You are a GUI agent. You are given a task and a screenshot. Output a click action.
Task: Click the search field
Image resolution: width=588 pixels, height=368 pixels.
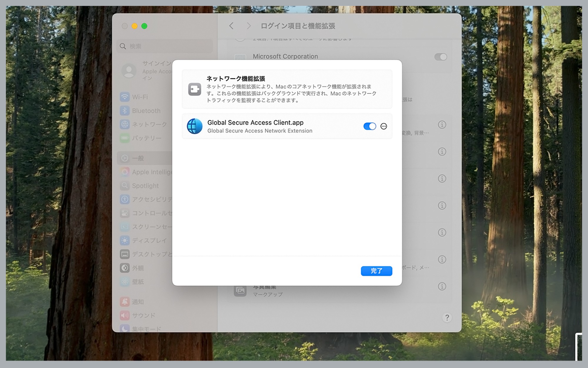point(164,46)
